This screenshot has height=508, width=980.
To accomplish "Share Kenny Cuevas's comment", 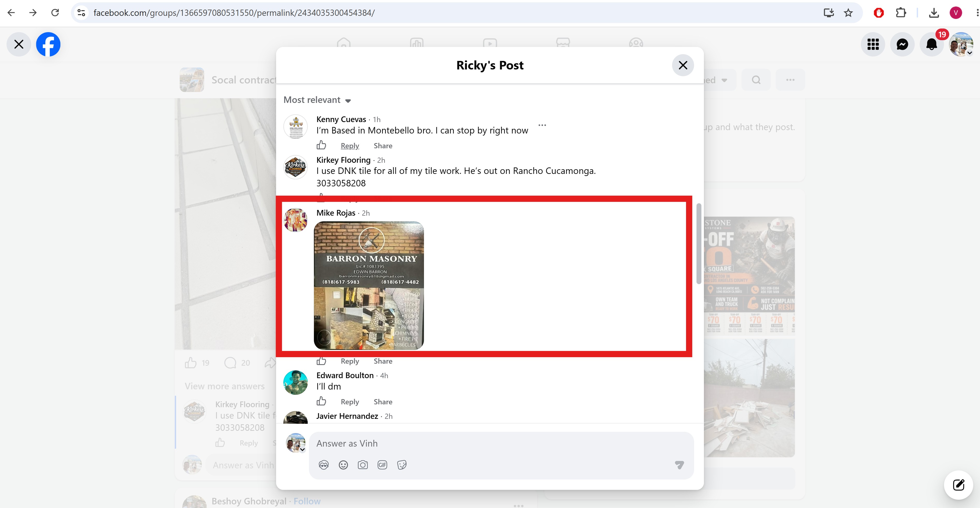I will tap(383, 145).
